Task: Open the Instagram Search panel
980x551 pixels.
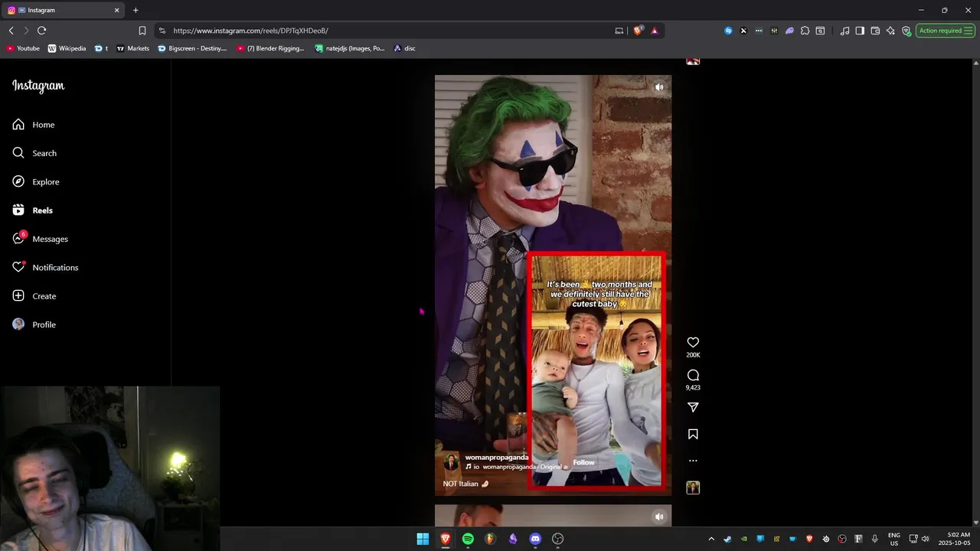Action: 34,153
